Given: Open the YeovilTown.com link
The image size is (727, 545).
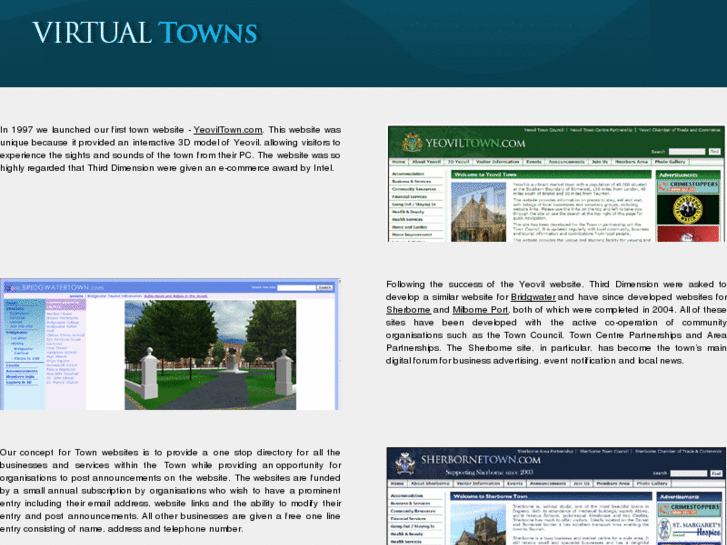Looking at the screenshot, I should click(x=228, y=130).
